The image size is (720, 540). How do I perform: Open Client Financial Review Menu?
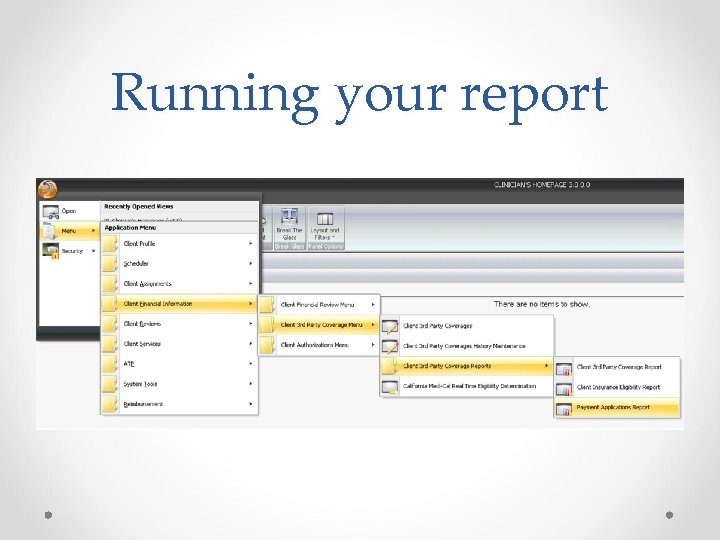[319, 305]
